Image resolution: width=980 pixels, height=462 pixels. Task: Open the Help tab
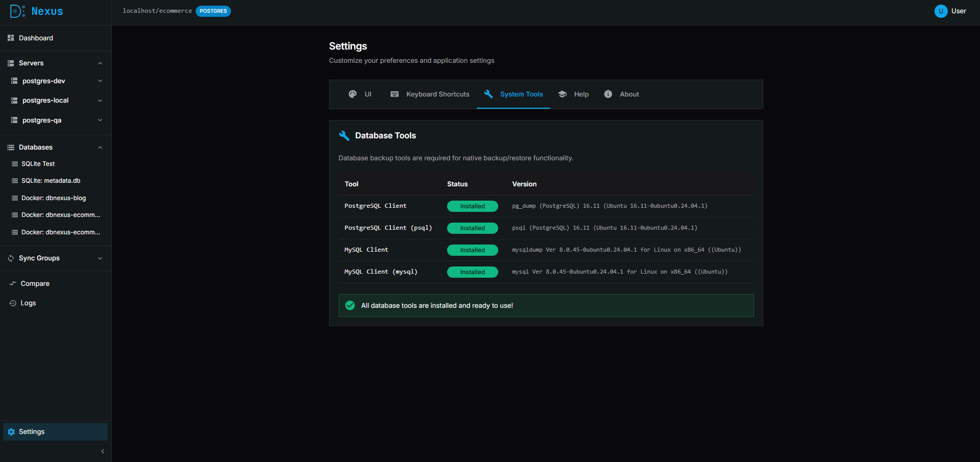tap(573, 94)
